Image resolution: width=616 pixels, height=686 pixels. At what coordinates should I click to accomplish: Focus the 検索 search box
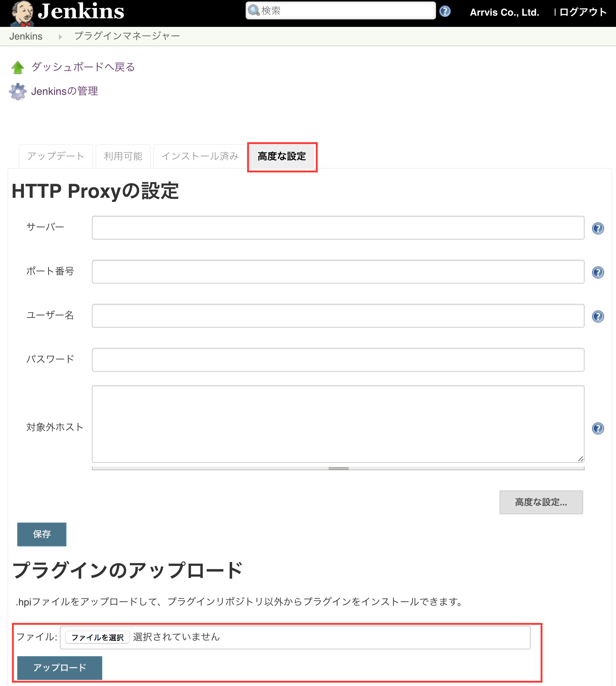coord(340,10)
